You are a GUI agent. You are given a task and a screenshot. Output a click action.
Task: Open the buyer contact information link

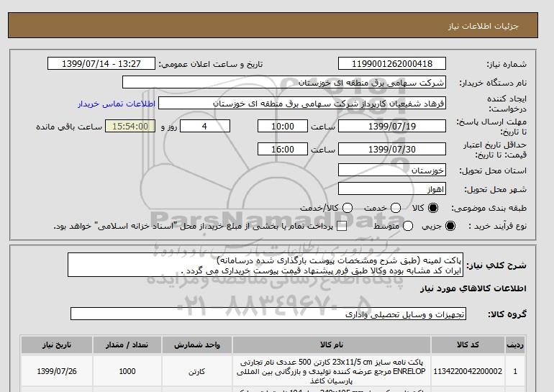pyautogui.click(x=117, y=104)
